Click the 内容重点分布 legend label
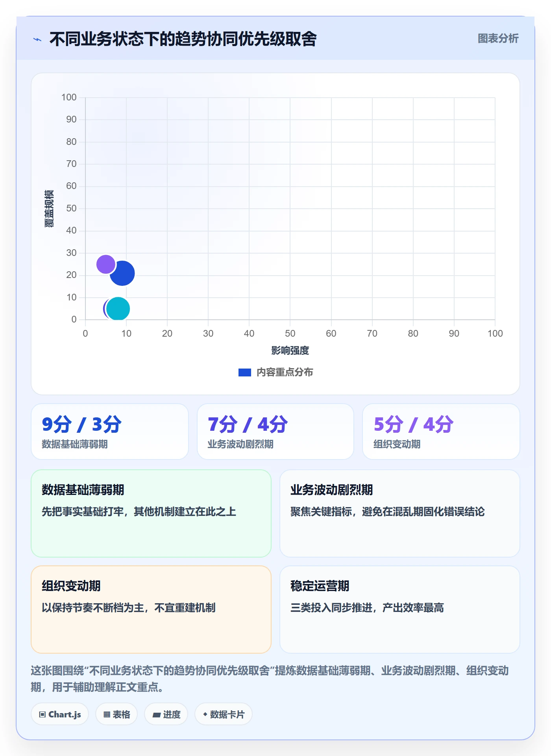 pos(285,372)
